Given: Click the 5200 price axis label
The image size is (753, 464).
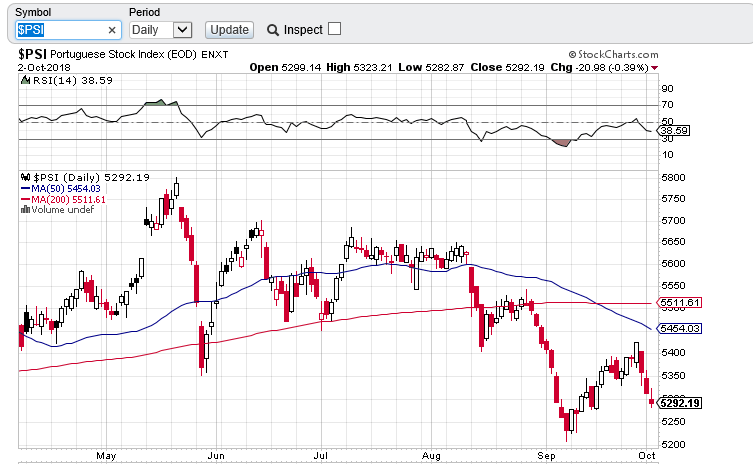Looking at the screenshot, I should pyautogui.click(x=673, y=444).
